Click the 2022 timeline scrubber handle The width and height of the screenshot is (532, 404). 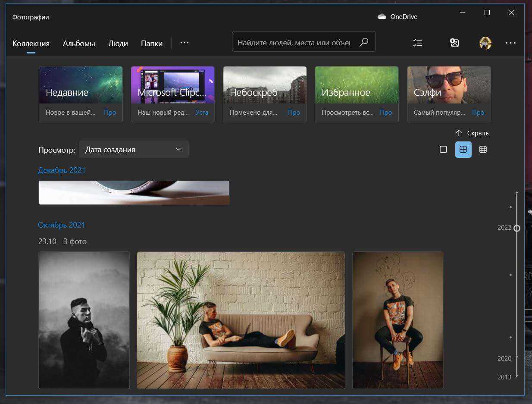516,228
